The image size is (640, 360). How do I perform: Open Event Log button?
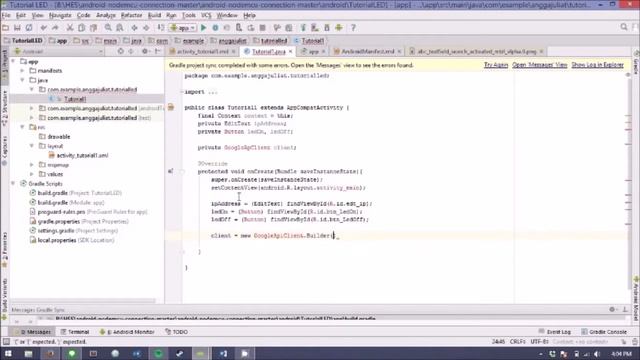click(554, 332)
